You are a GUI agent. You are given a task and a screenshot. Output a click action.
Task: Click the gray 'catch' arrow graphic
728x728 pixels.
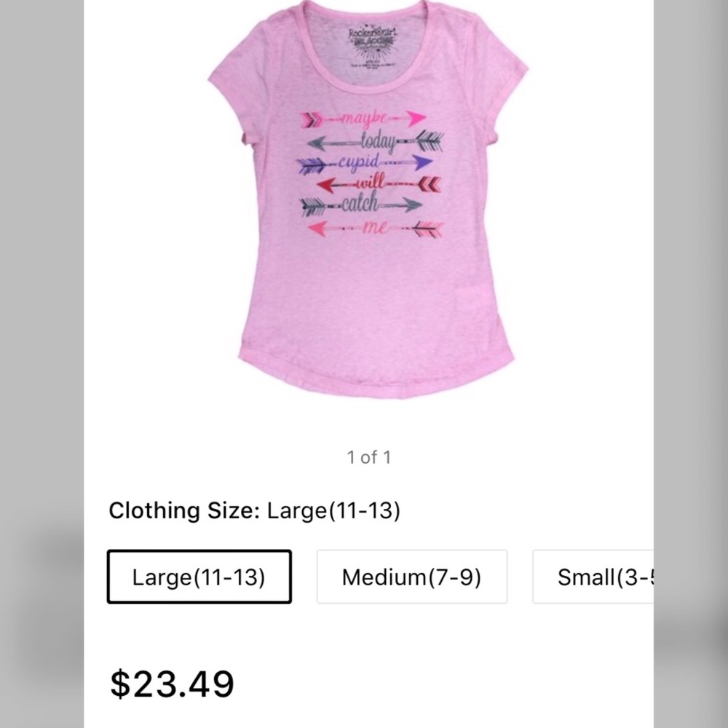(361, 205)
